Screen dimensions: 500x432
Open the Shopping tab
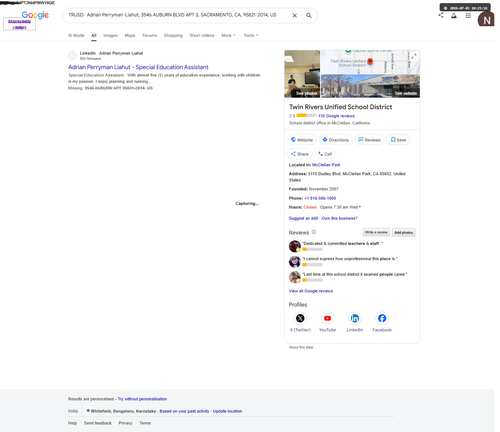(173, 35)
